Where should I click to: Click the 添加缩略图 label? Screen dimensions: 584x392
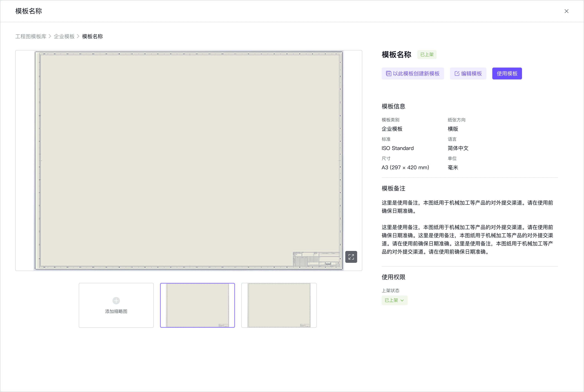tap(116, 311)
